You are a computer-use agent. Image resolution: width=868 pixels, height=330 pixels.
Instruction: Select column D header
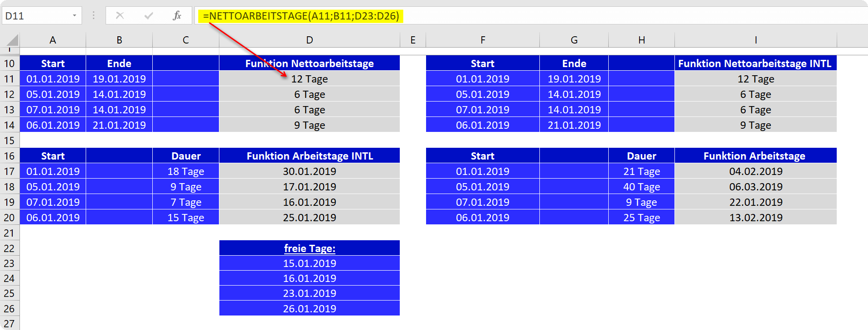coord(310,40)
